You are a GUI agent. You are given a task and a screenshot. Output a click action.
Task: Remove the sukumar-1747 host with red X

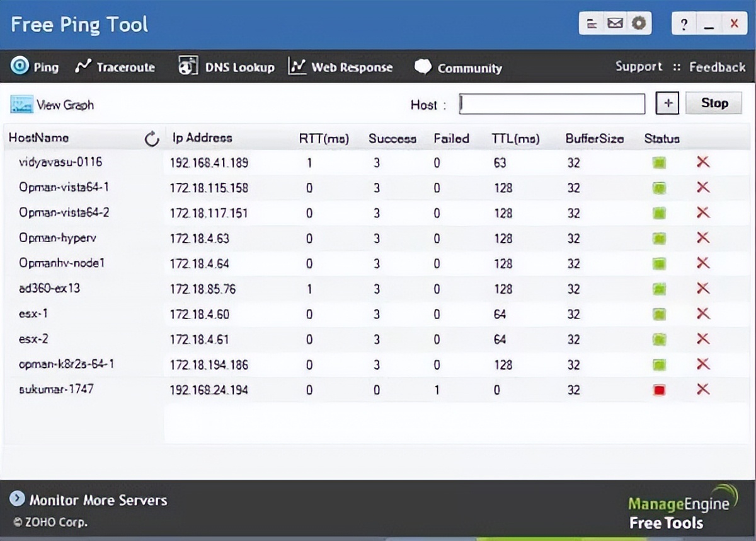click(x=703, y=390)
